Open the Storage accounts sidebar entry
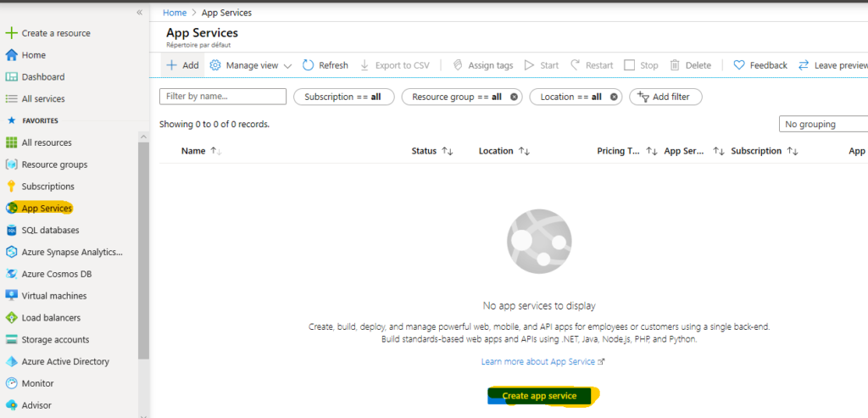868x418 pixels. click(x=55, y=339)
